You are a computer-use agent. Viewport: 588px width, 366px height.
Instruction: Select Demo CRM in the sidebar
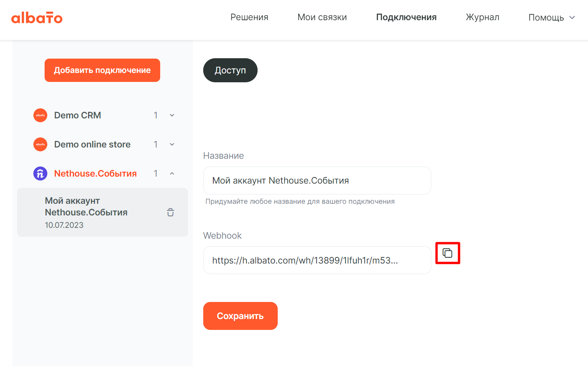pos(78,115)
